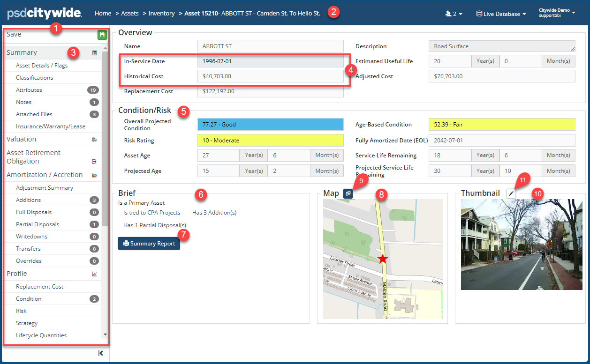Click the Asset Retirement Obligation icon
This screenshot has width=590, height=364.
[x=94, y=162]
